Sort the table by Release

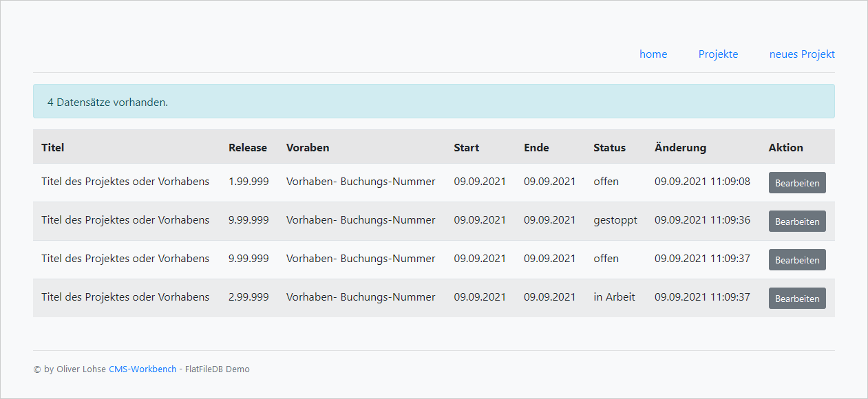[248, 147]
